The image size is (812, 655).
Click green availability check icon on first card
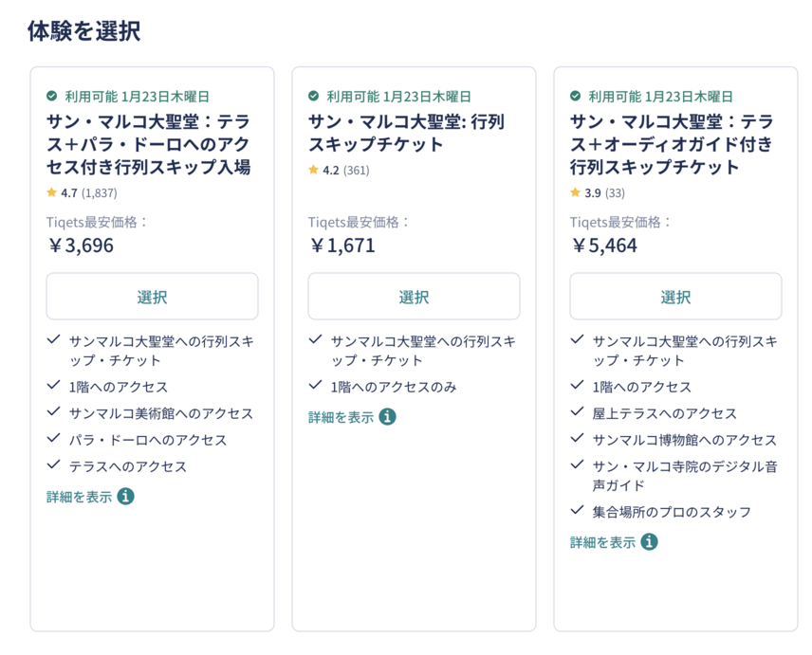coord(52,96)
